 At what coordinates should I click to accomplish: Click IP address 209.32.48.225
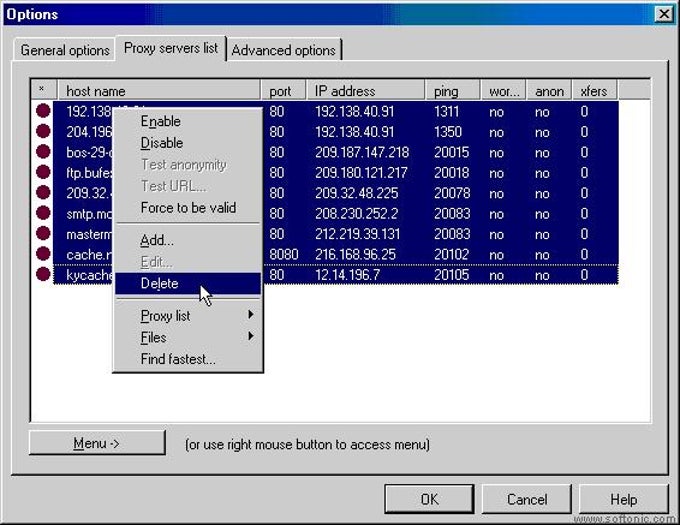click(x=356, y=193)
